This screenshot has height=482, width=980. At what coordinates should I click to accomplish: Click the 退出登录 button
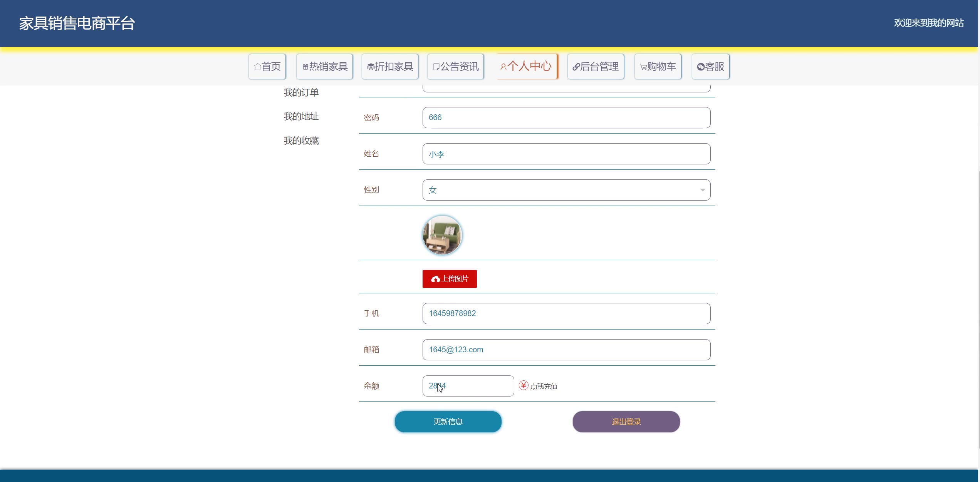point(626,422)
